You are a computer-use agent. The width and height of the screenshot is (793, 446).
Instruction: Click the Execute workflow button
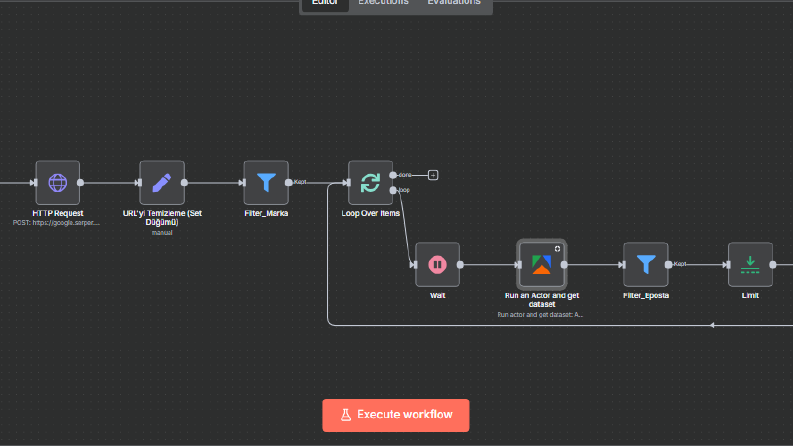[395, 415]
